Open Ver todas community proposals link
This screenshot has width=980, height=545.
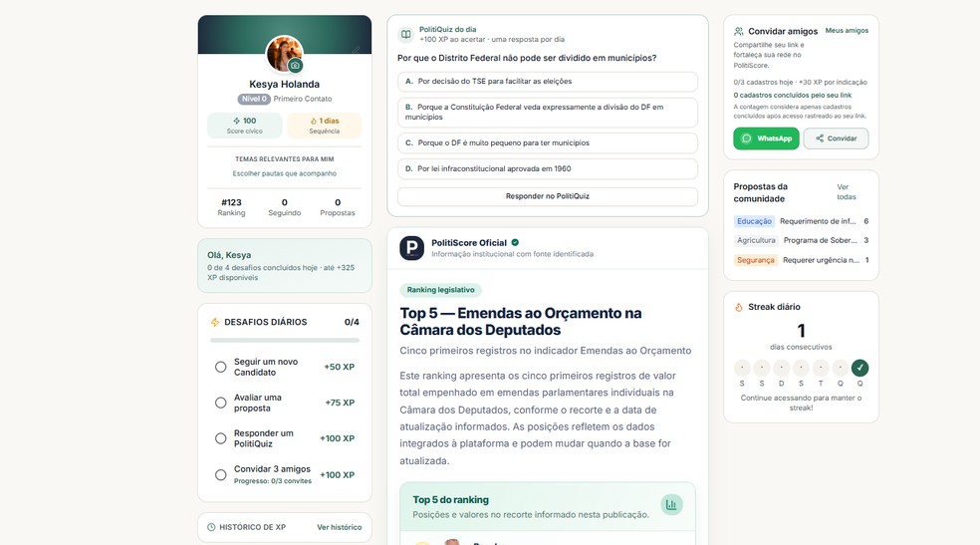[847, 192]
